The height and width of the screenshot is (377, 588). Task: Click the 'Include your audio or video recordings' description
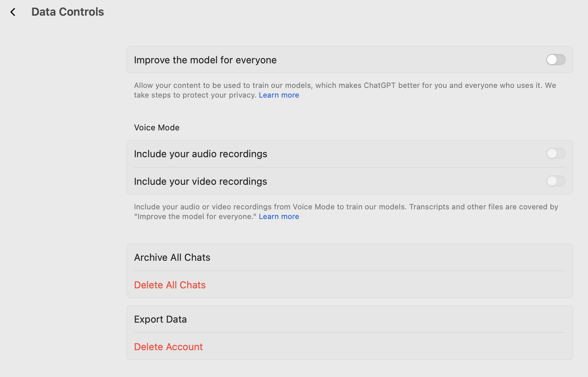[346, 212]
